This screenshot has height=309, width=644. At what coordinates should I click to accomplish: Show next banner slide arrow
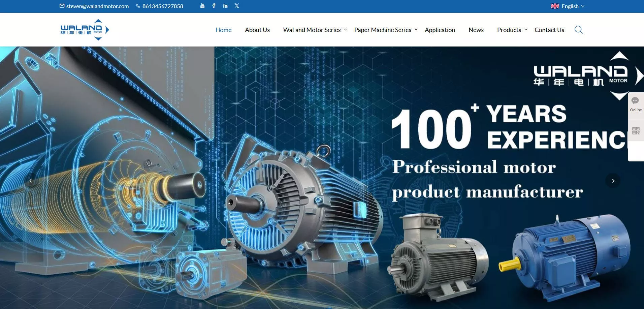click(613, 181)
